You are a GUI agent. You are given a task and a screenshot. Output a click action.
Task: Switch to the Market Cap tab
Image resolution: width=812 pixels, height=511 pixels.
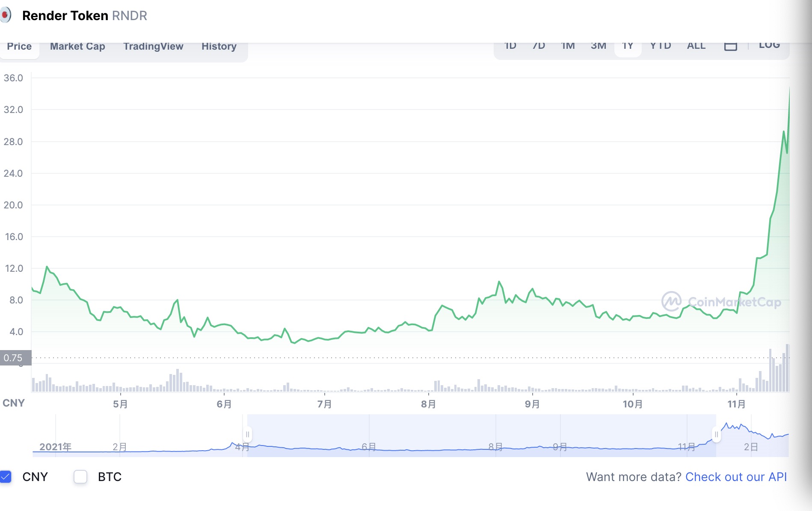tap(77, 47)
